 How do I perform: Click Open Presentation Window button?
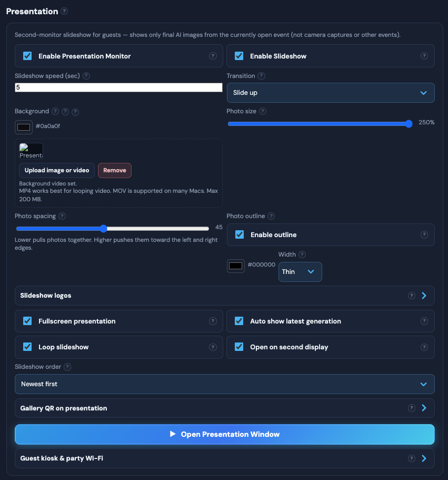pos(225,434)
